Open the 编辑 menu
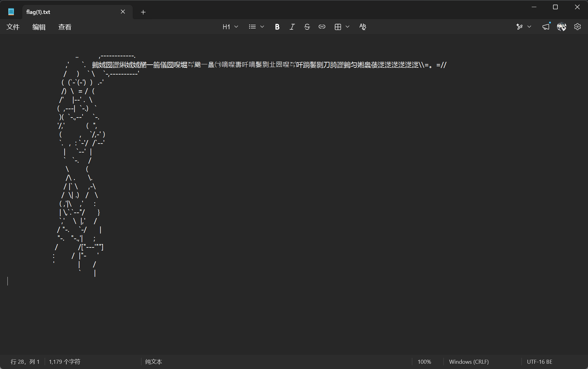The height and width of the screenshot is (369, 588). [39, 27]
